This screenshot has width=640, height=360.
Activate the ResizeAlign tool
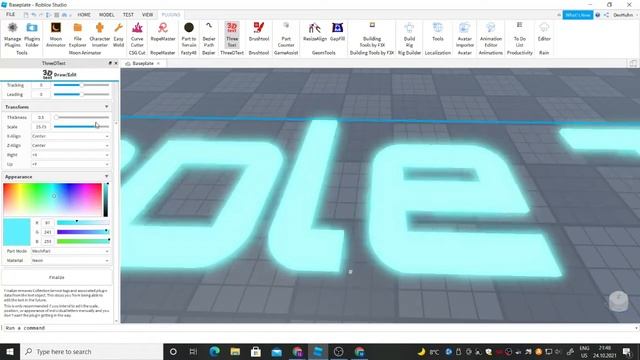pyautogui.click(x=315, y=32)
